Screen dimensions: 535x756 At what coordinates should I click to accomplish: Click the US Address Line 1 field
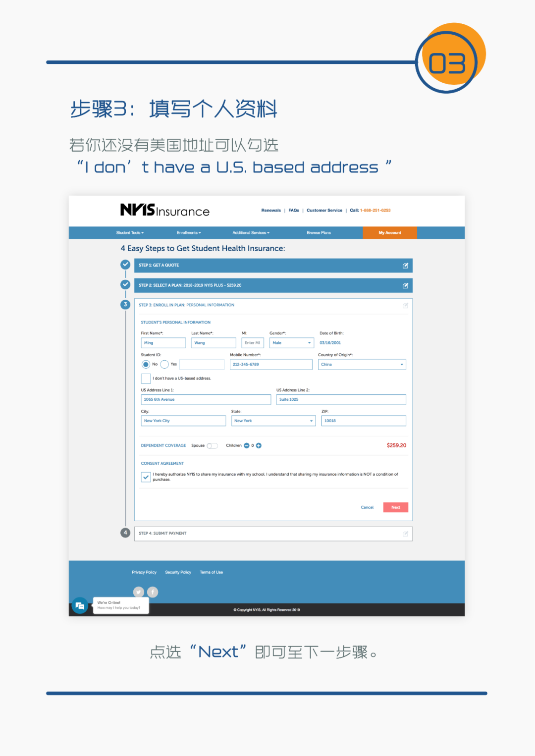[206, 400]
